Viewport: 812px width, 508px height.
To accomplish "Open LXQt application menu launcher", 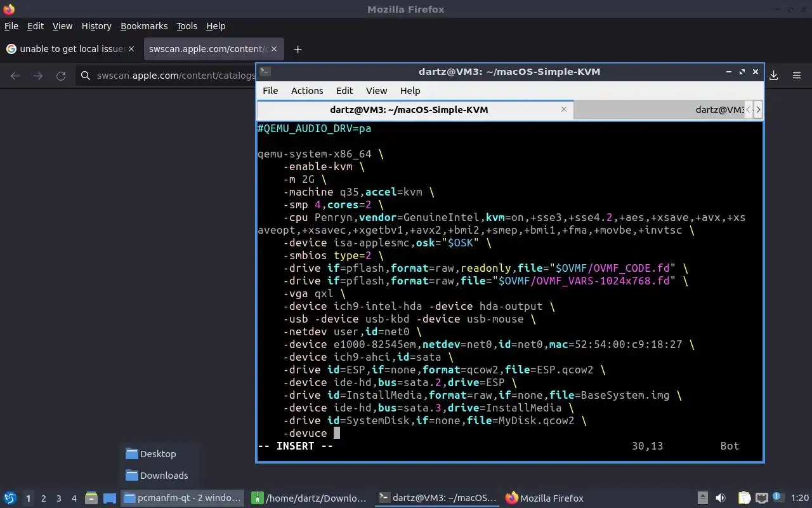I will point(10,498).
